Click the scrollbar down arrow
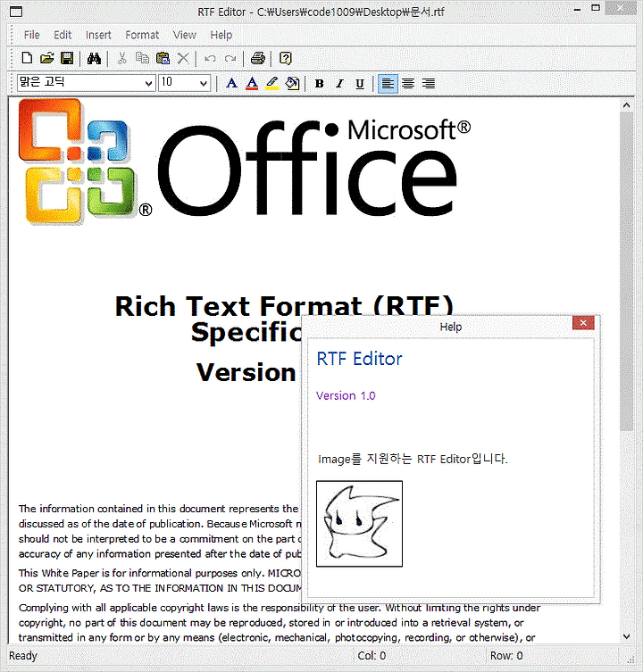 (626, 636)
